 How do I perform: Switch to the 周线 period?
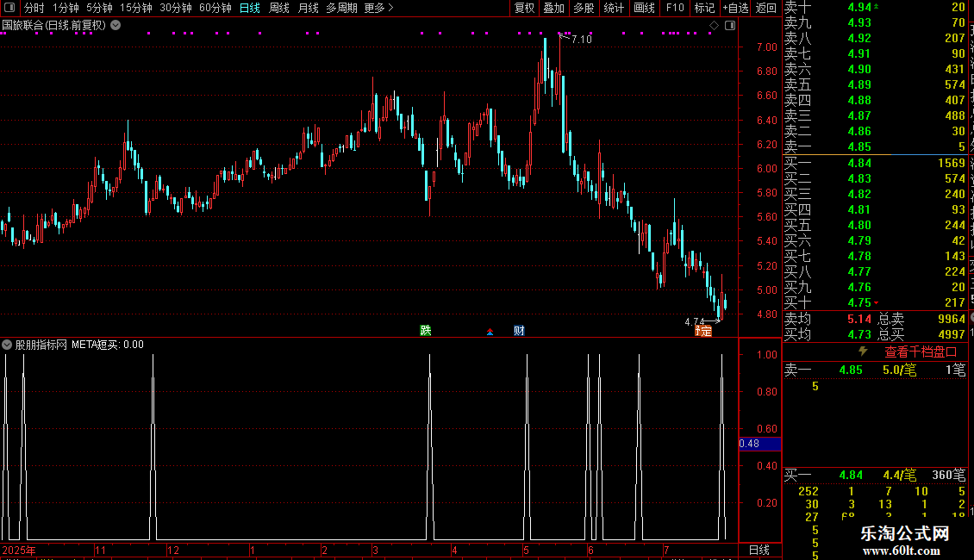click(279, 8)
